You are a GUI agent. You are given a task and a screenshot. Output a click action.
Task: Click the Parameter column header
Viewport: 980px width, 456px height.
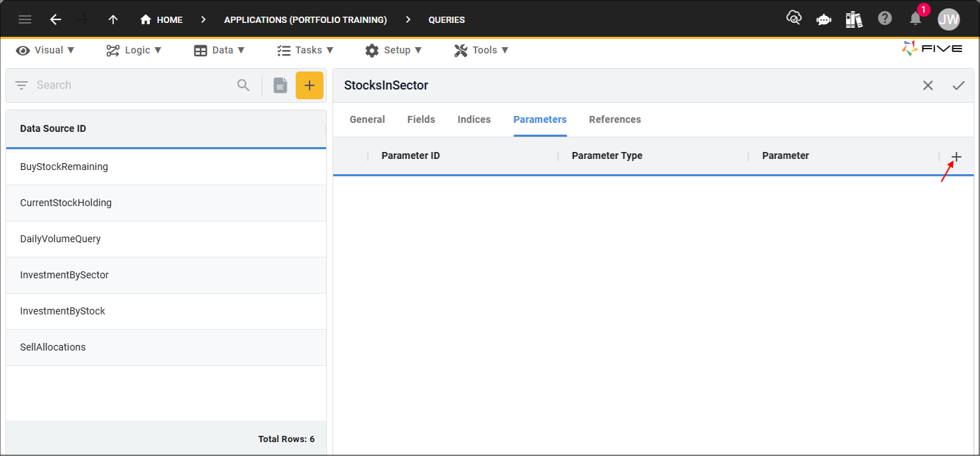[786, 155]
